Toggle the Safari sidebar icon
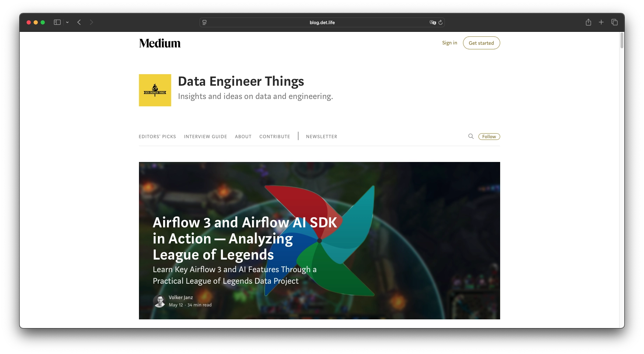The image size is (644, 354). (x=57, y=22)
